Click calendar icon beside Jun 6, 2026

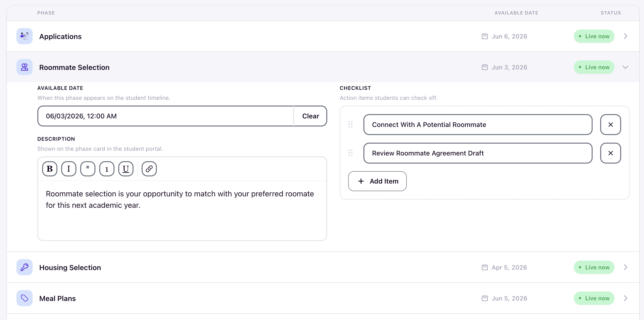[x=485, y=36]
